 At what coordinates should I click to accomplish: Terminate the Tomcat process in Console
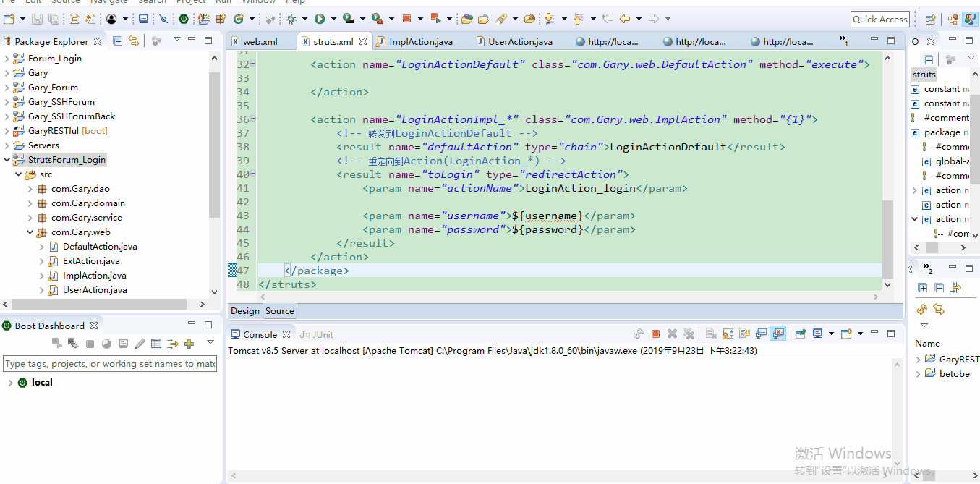pos(655,334)
